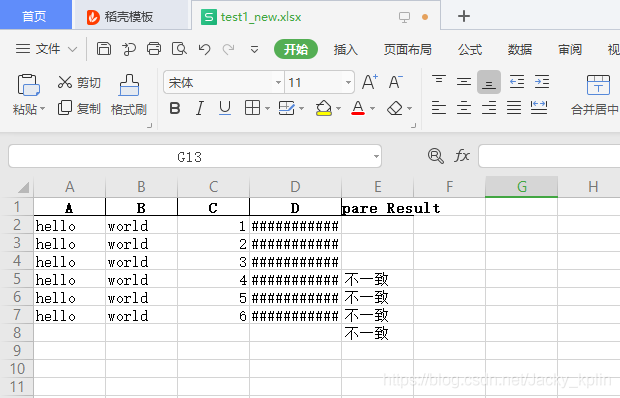Expand quick access toolbar customize arrow
Image resolution: width=620 pixels, height=398 pixels.
pos(254,50)
